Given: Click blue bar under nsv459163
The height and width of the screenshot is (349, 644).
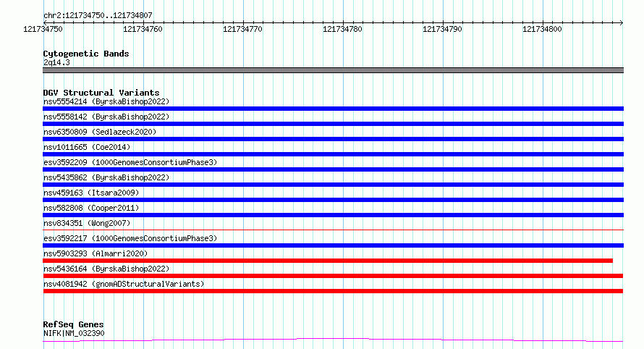Looking at the screenshot, I should [x=333, y=200].
